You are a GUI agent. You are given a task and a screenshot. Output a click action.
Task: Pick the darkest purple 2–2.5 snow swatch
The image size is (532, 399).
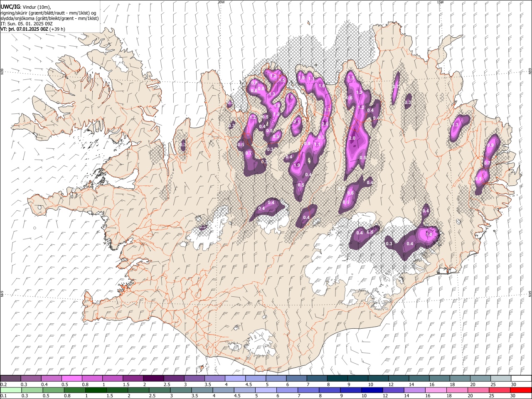coord(153,379)
